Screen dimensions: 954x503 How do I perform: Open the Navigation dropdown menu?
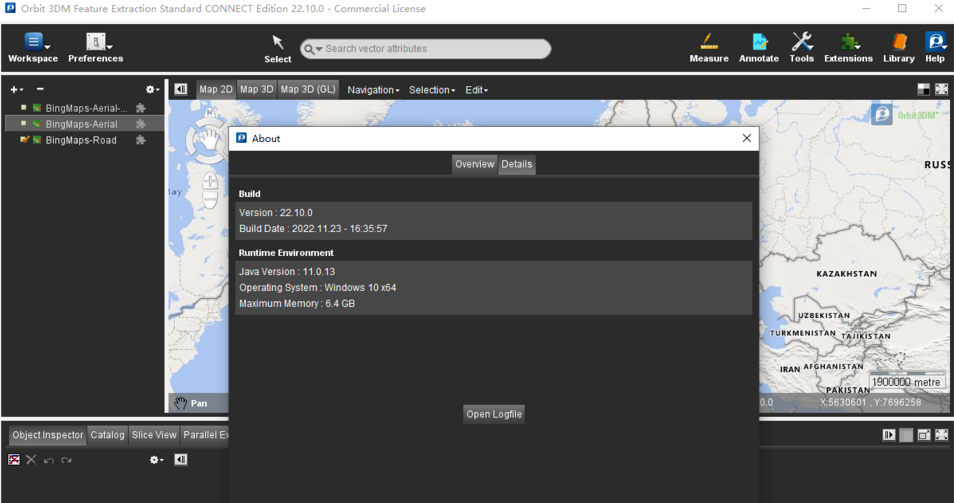pyautogui.click(x=373, y=90)
